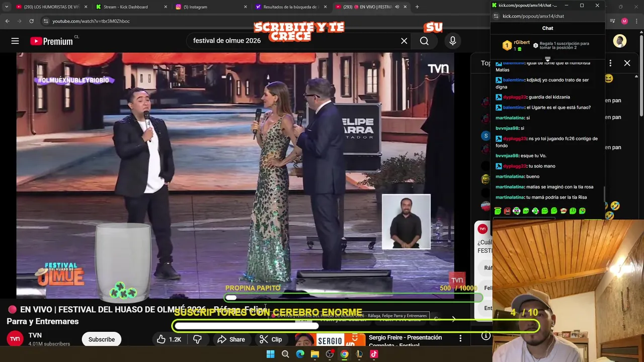This screenshot has height=362, width=644.
Task: Open the Windows Start menu
Action: 270,354
